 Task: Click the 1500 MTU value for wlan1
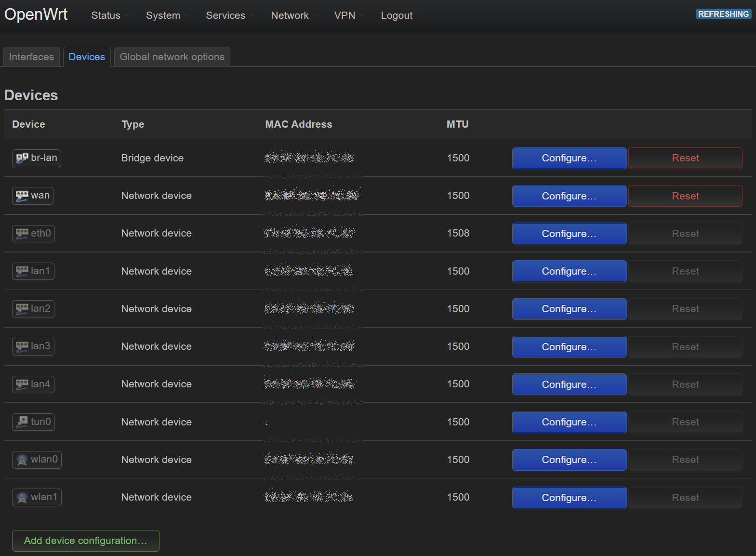pyautogui.click(x=458, y=497)
